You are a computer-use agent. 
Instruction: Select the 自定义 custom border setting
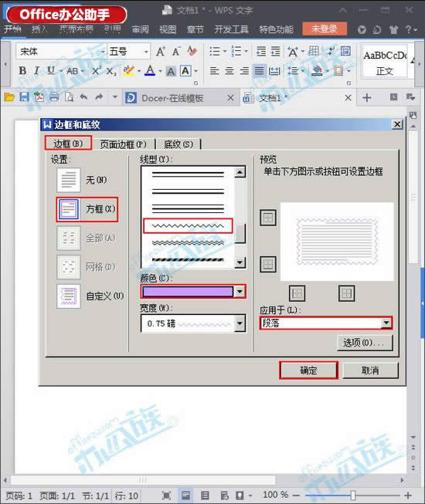coord(90,296)
